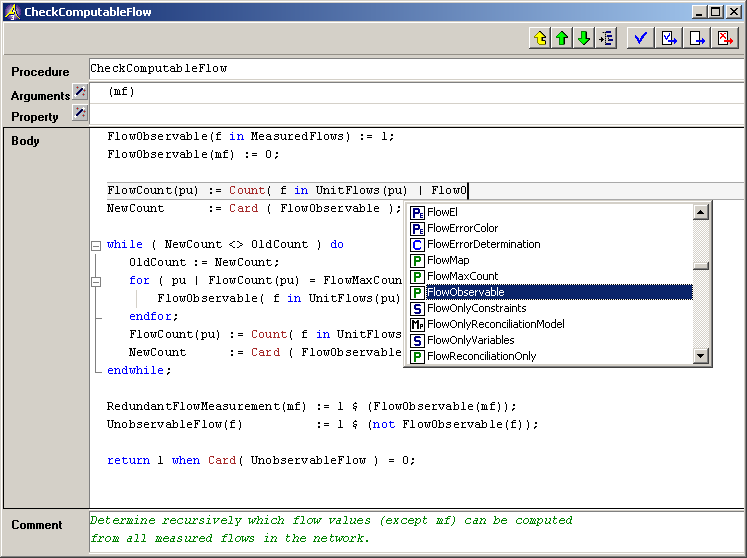The height and width of the screenshot is (558, 747).
Task: Click the 'FlowObservable(mf) := 0;' line
Action: 193,154
